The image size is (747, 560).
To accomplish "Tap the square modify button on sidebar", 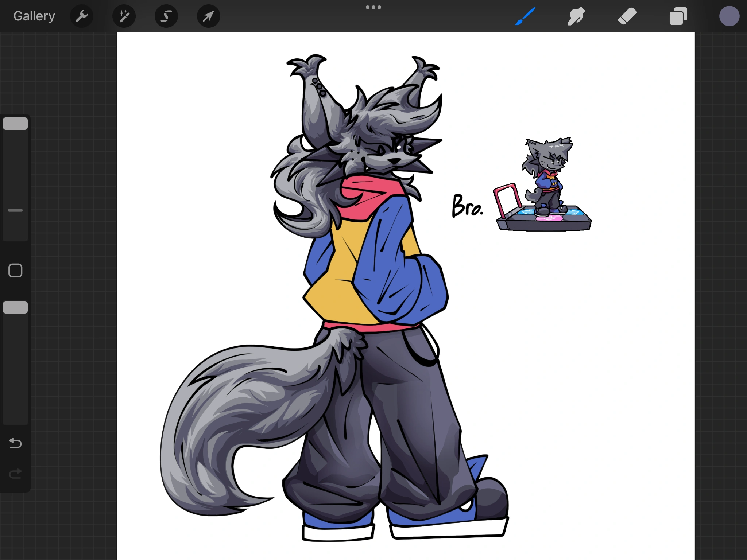I will (15, 270).
